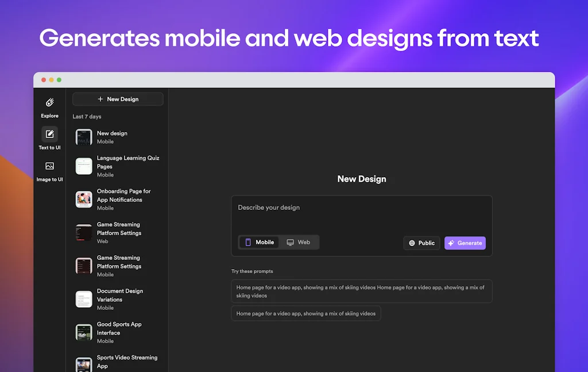The height and width of the screenshot is (372, 588).
Task: Click the Image to UI label
Action: click(49, 179)
